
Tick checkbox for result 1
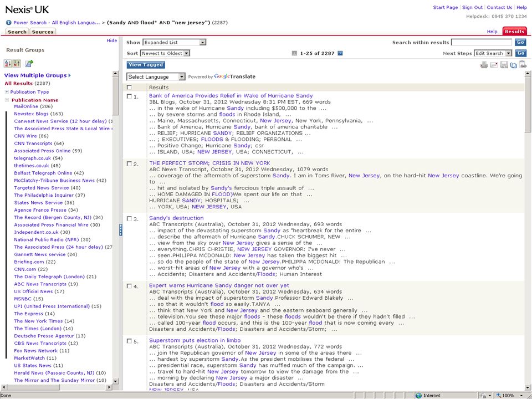pos(129,96)
